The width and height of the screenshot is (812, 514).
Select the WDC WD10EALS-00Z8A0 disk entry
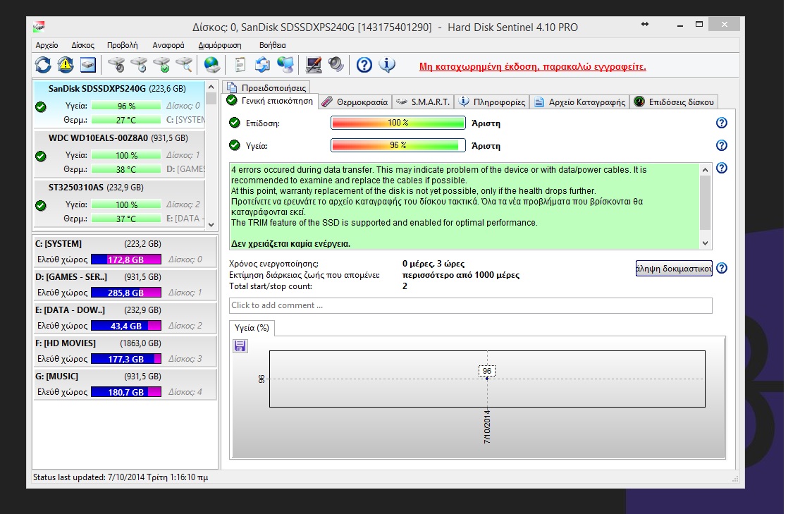[x=119, y=154]
